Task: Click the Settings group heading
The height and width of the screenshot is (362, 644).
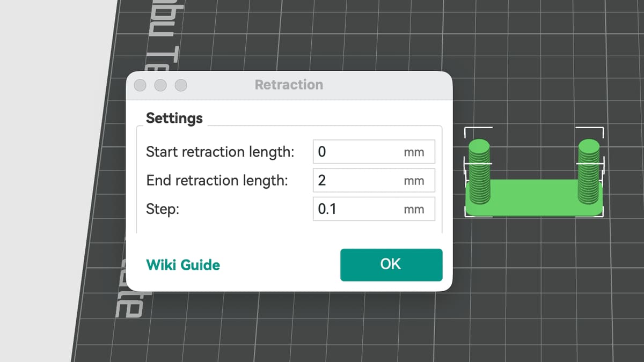Action: click(174, 118)
